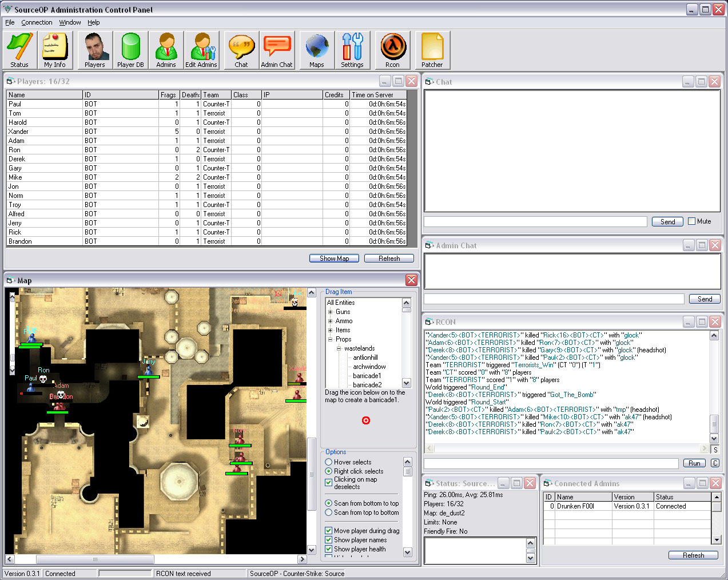Image resolution: width=728 pixels, height=580 pixels.
Task: Open the Status panel from toolbar
Action: pyautogui.click(x=19, y=50)
